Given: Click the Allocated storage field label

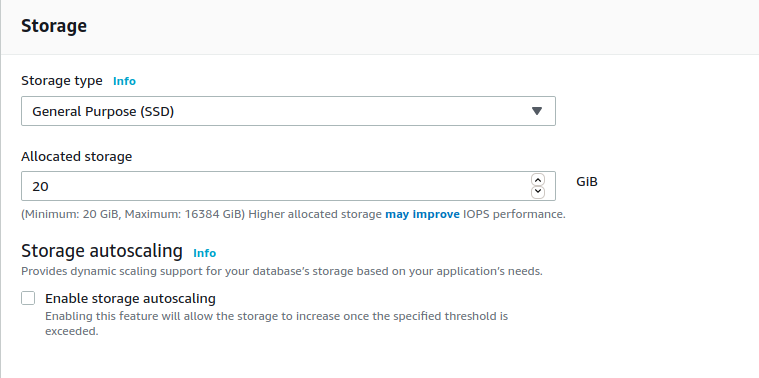Looking at the screenshot, I should pyautogui.click(x=76, y=156).
